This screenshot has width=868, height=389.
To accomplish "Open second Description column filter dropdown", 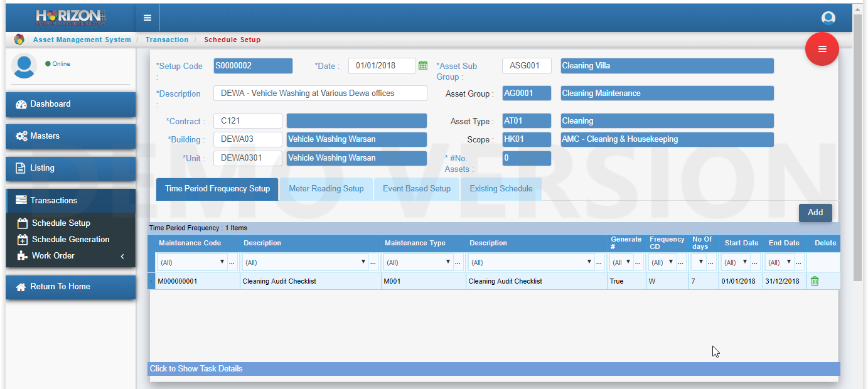I will coord(589,262).
